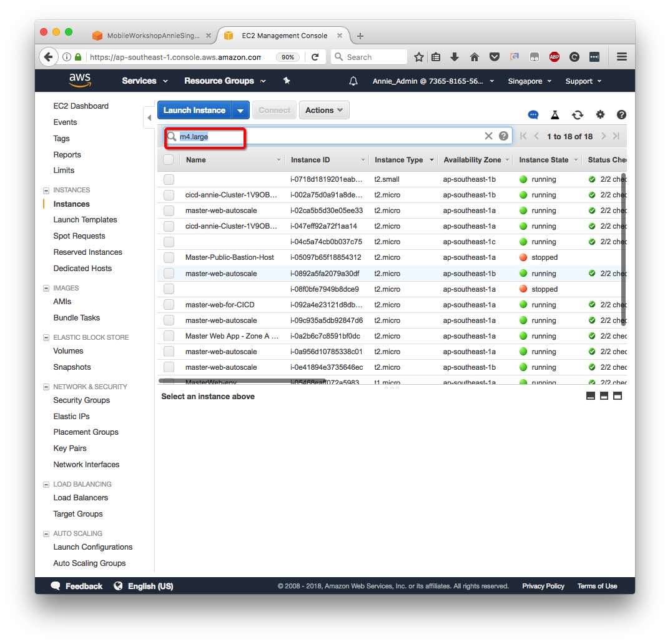Collapse the INSTANCES sidebar section
Screen dimensions: 670x644
point(46,190)
